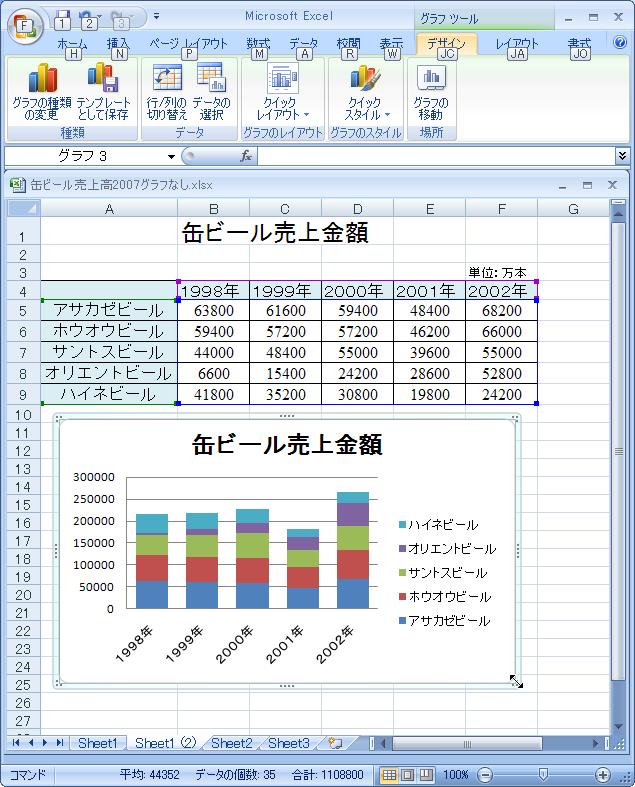This screenshot has width=635, height=787.
Task: Open the Customize Quick Access Toolbar arrow
Action: (x=157, y=17)
